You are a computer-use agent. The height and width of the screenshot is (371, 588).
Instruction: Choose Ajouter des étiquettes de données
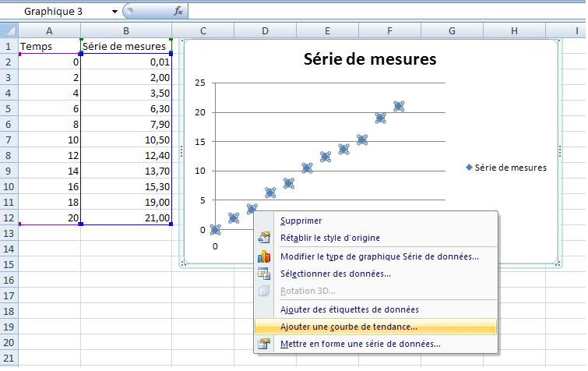point(349,309)
